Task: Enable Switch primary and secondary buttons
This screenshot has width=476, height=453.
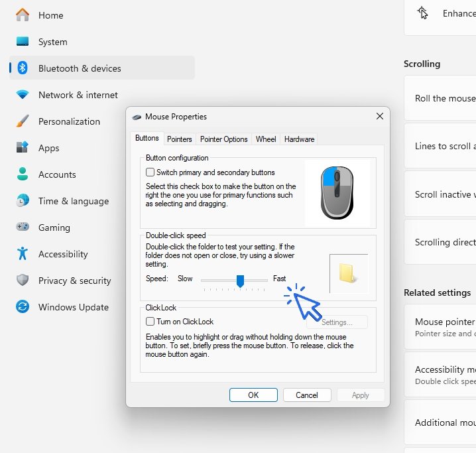Action: click(150, 172)
